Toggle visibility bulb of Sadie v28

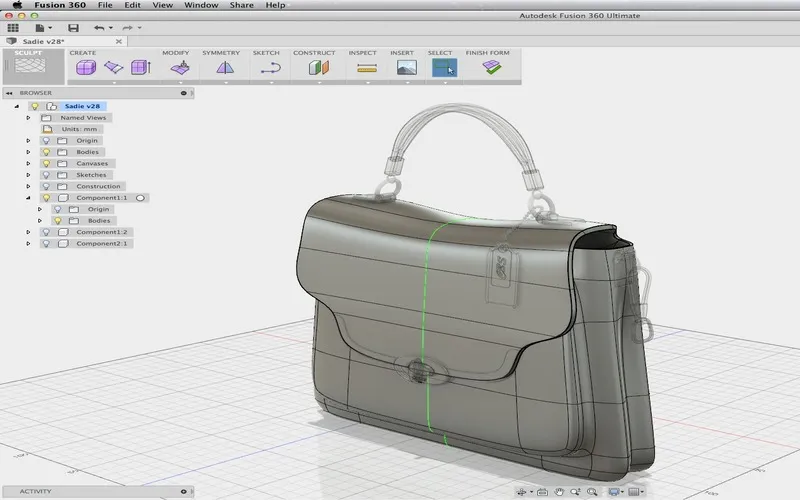click(35, 106)
